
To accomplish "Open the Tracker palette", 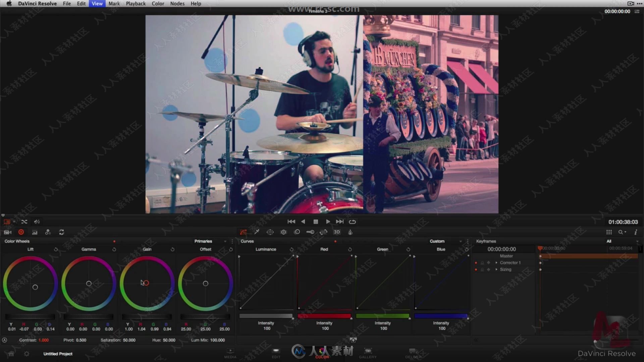I will [283, 232].
